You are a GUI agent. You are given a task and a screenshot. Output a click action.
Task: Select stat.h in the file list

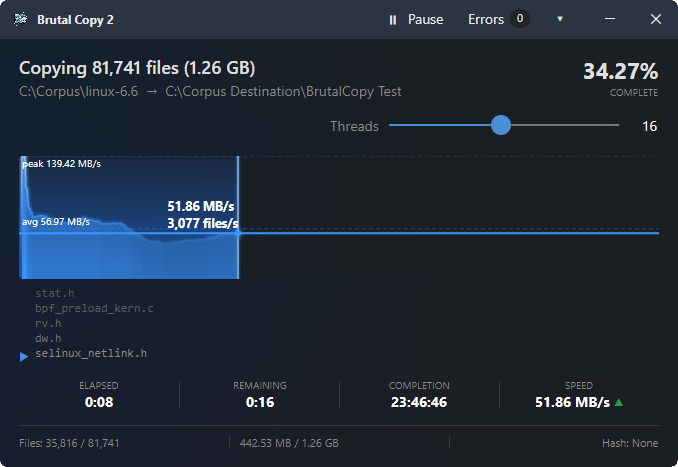[55, 293]
